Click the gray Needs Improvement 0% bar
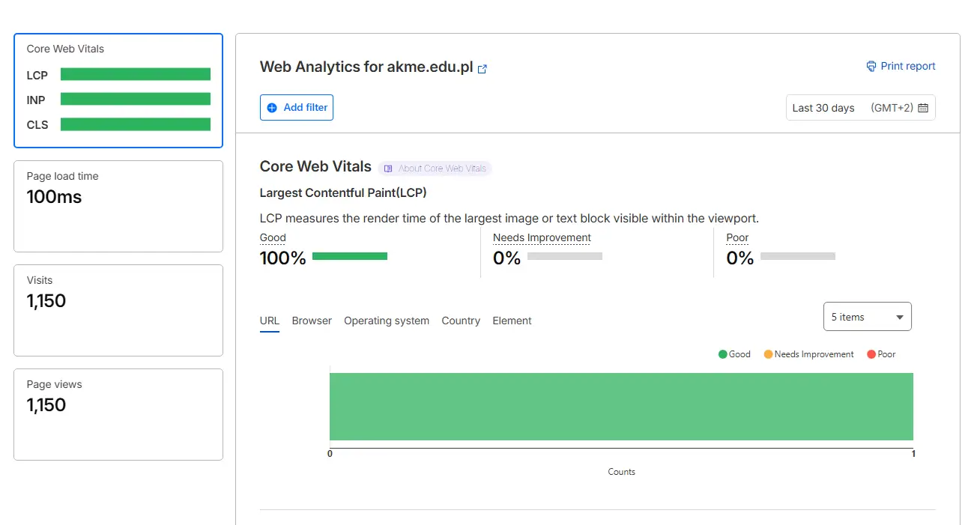 565,256
